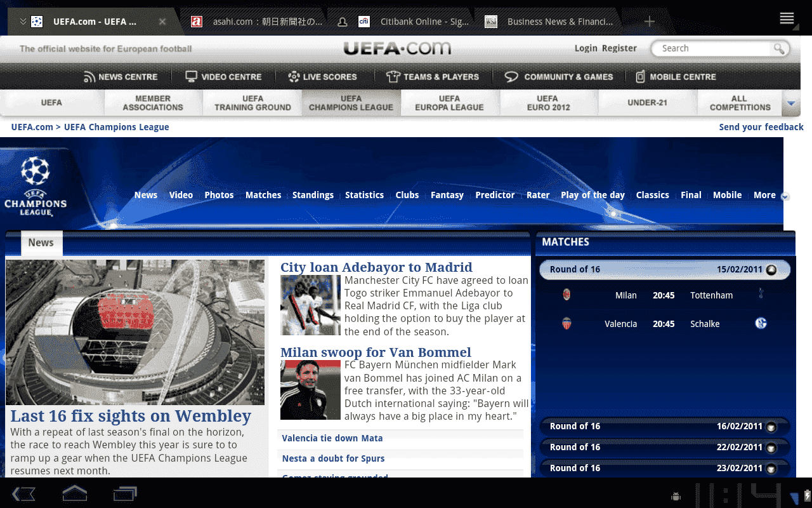Image resolution: width=812 pixels, height=508 pixels.
Task: Open Clubs in Champions League menu
Action: coord(407,195)
